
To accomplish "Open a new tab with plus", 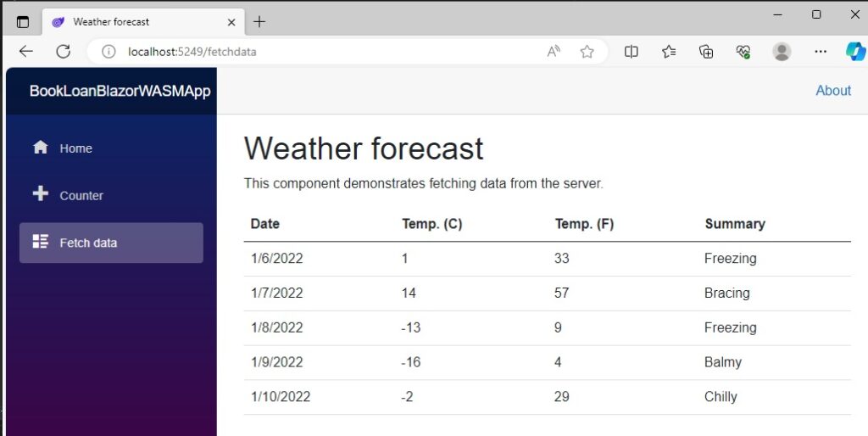I will [x=259, y=21].
